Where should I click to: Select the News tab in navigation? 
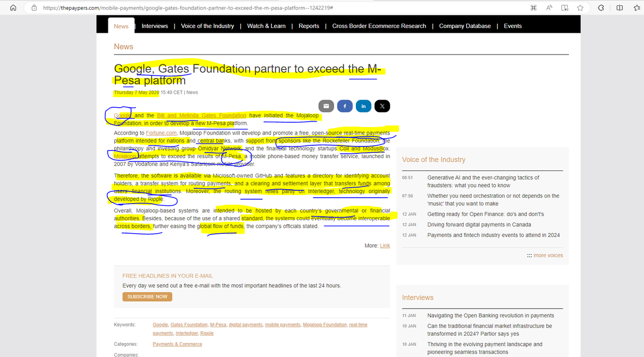click(x=121, y=26)
